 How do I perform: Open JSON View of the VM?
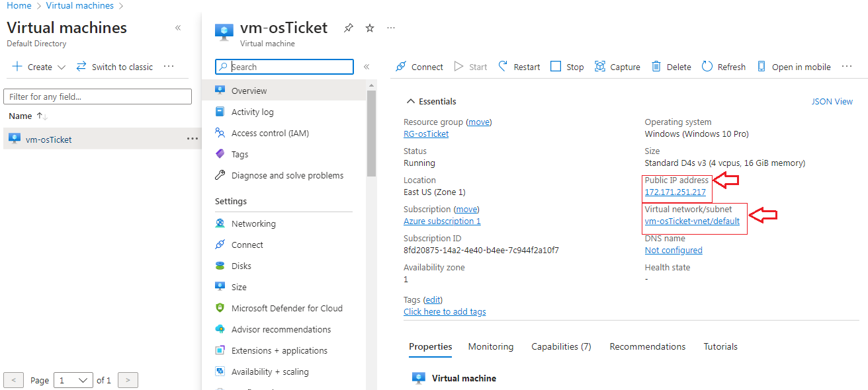click(x=832, y=100)
